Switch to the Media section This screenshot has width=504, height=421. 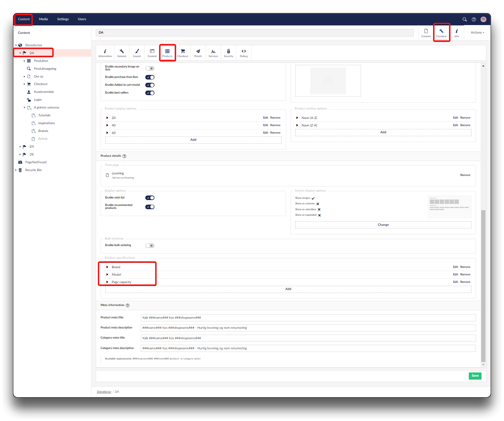pyautogui.click(x=43, y=19)
